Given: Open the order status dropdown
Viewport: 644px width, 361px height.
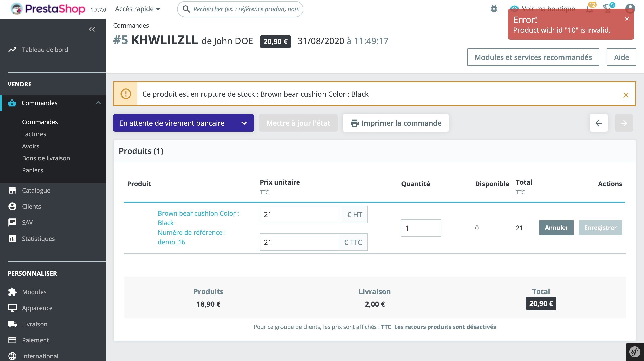Looking at the screenshot, I should click(183, 123).
